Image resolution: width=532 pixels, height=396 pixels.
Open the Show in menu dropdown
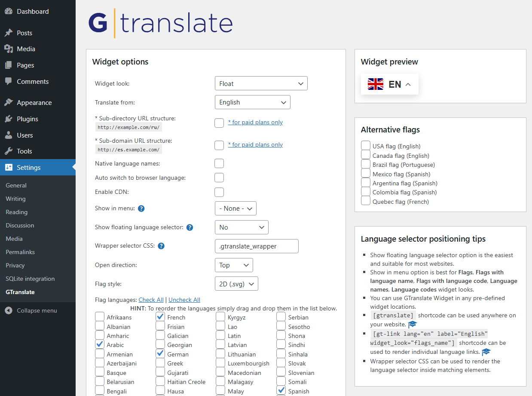(x=235, y=208)
